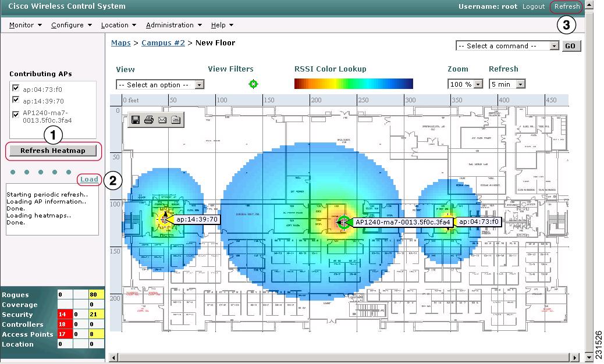Click the Coverage label in the alarm summary
The width and height of the screenshot is (604, 364).
pyautogui.click(x=20, y=305)
